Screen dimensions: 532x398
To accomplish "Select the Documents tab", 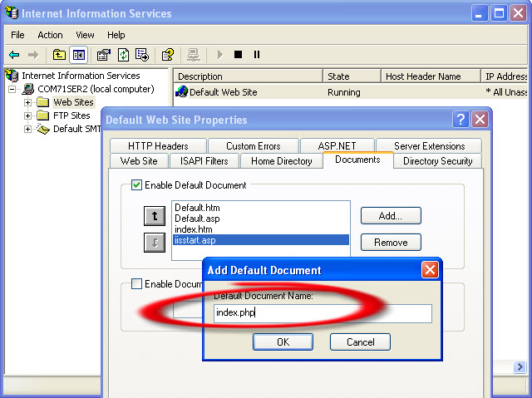I will [357, 160].
